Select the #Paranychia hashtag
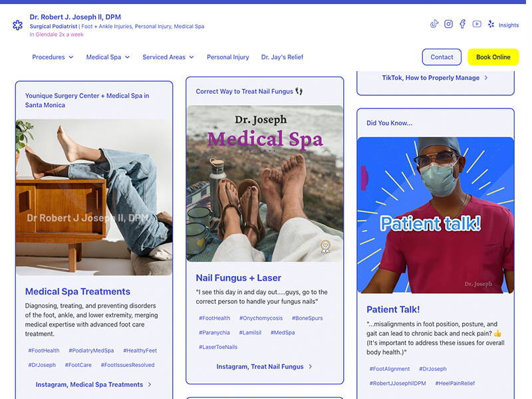This screenshot has width=532, height=399. (x=214, y=333)
